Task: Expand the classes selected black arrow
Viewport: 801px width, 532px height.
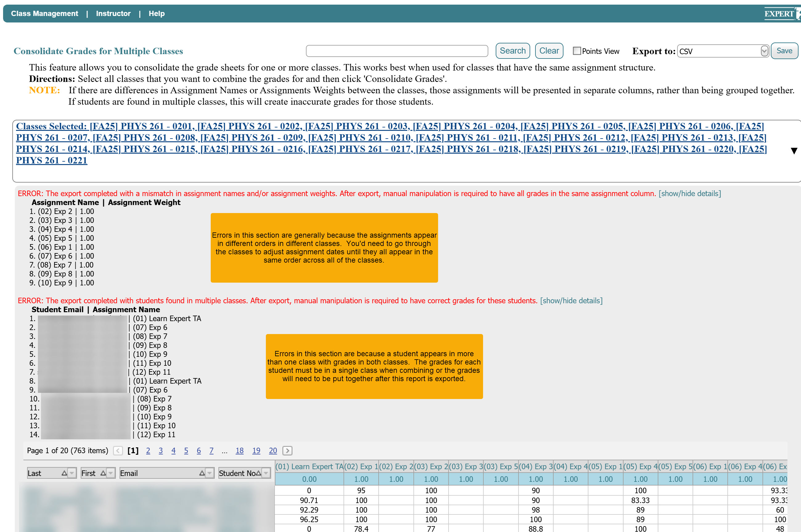Action: 794,151
